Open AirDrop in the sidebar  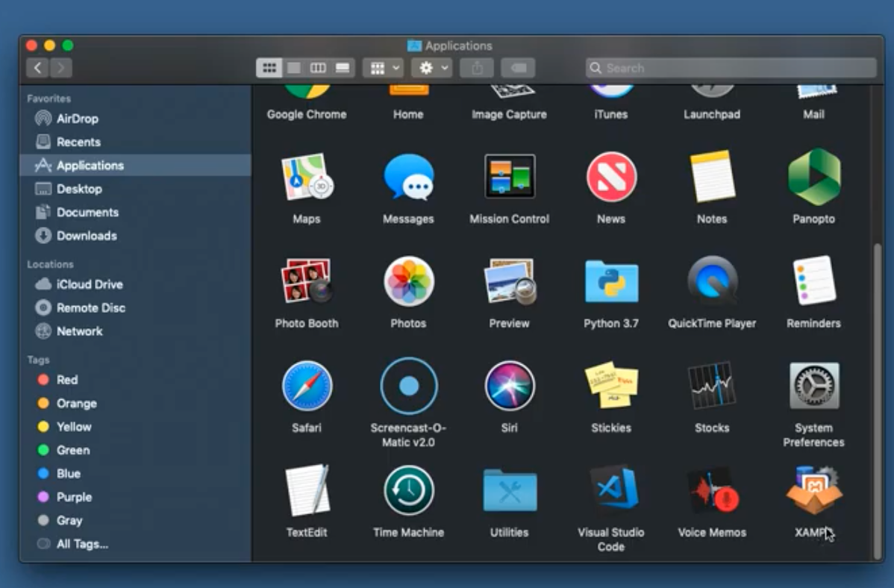pyautogui.click(x=136, y=119)
